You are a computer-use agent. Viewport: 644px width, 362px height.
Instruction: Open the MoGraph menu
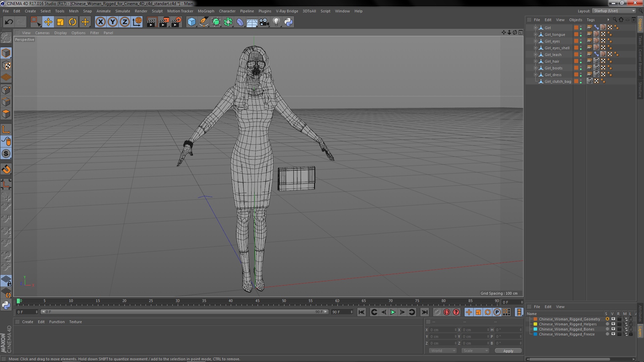(x=206, y=11)
